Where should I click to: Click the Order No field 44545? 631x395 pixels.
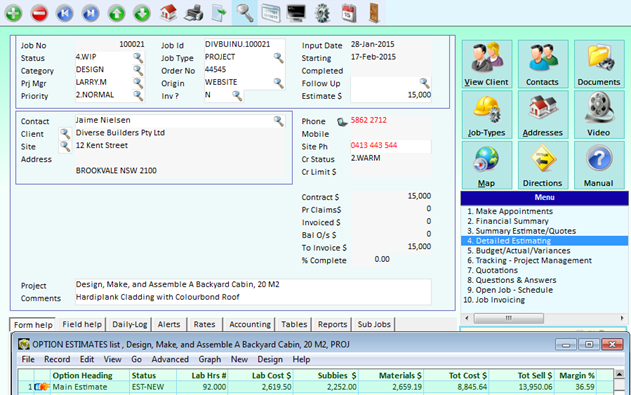point(245,70)
